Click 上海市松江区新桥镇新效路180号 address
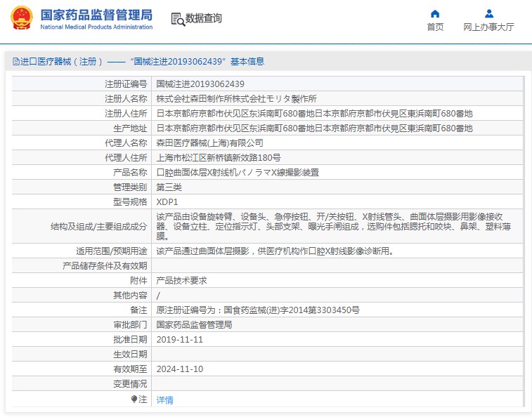The image size is (532, 417). point(219,158)
